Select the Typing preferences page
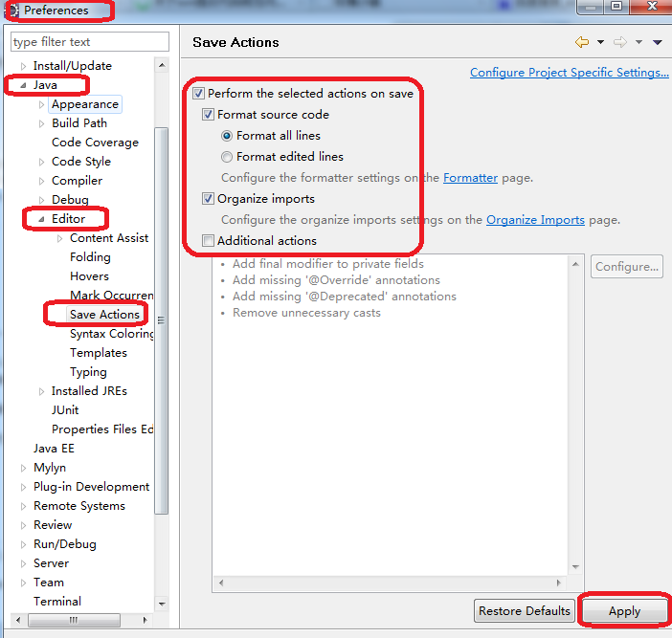Image resolution: width=672 pixels, height=638 pixels. 88,372
